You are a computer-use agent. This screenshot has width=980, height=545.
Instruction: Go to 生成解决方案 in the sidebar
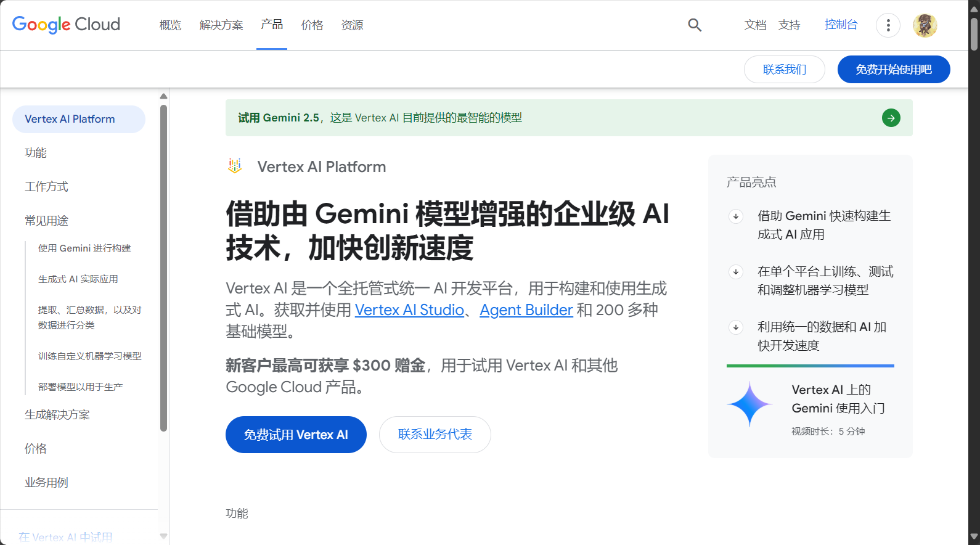point(57,415)
